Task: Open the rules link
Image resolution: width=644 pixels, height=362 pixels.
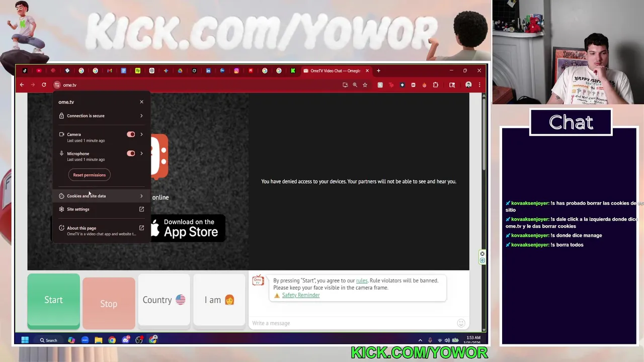Action: tap(362, 281)
